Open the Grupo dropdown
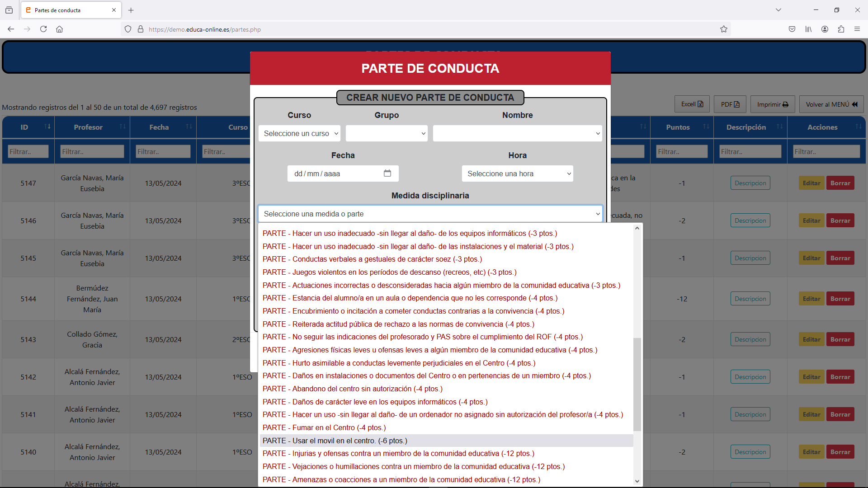Screen dimensions: 868x488 pyautogui.click(x=387, y=134)
